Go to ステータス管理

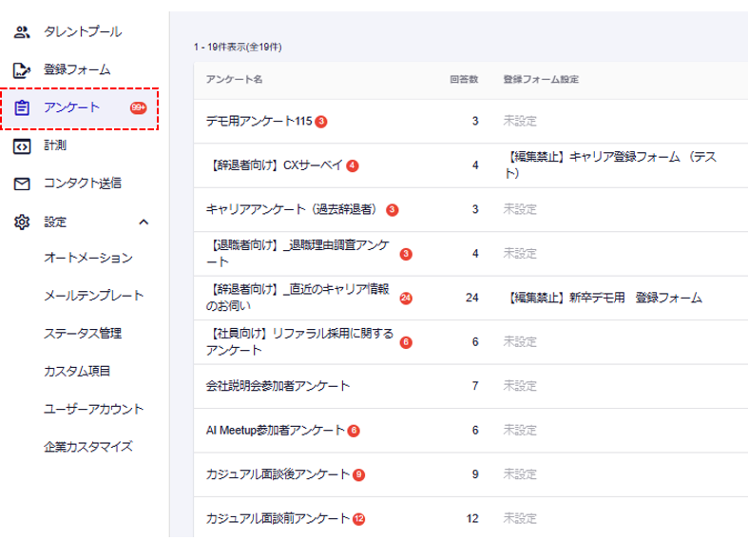[x=82, y=334]
